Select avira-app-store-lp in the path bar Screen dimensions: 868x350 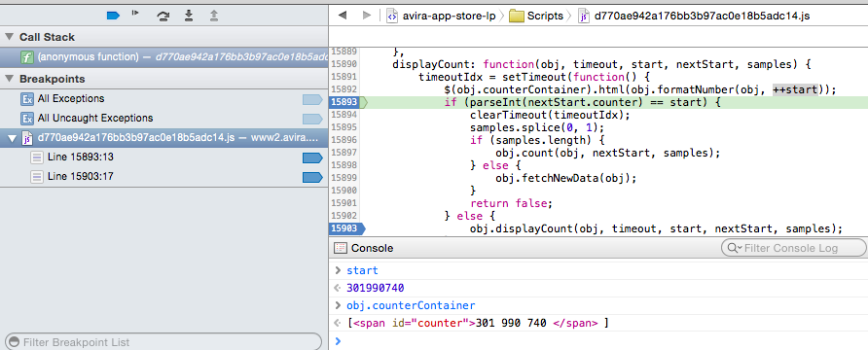(448, 16)
